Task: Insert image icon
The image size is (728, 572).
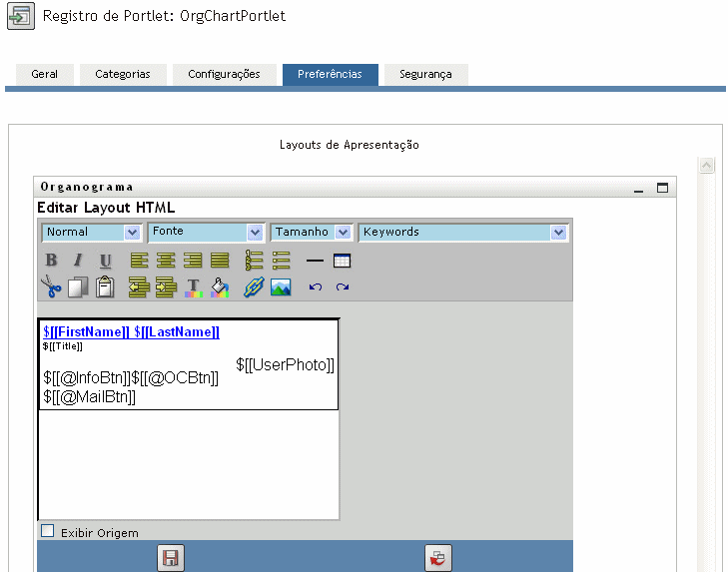Action: (x=281, y=286)
